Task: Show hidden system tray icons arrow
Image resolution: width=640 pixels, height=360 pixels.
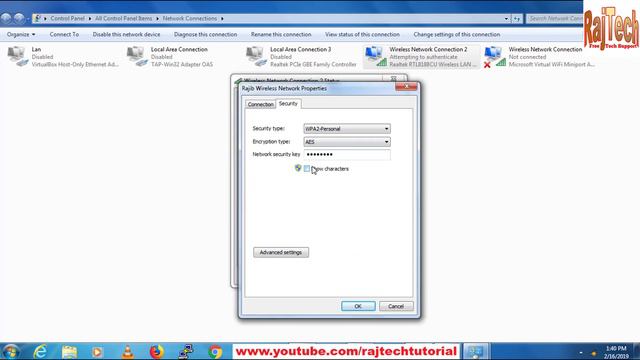Action: click(x=581, y=352)
